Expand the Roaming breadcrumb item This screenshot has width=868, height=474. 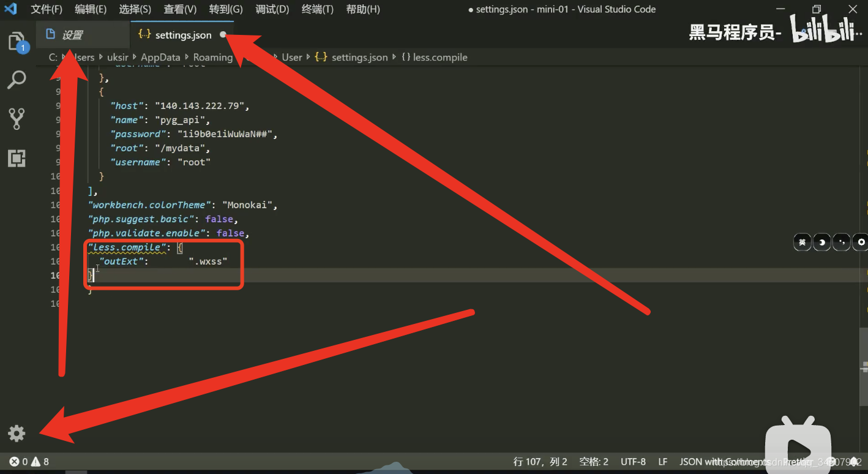click(212, 57)
